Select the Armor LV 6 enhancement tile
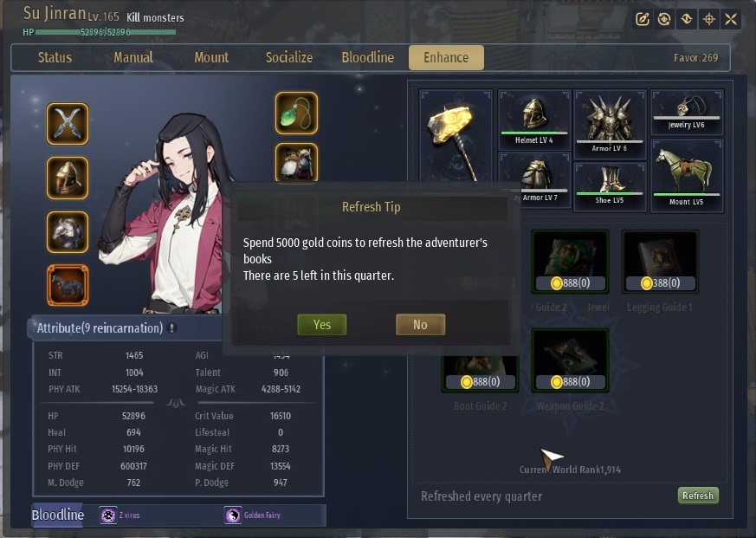Viewport: 756px width, 538px height. [x=610, y=125]
